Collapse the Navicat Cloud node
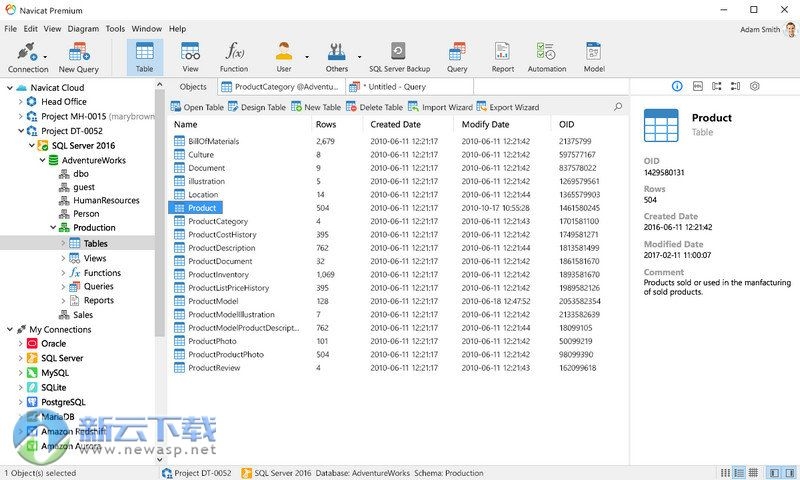The width and height of the screenshot is (800, 480). pos(9,88)
